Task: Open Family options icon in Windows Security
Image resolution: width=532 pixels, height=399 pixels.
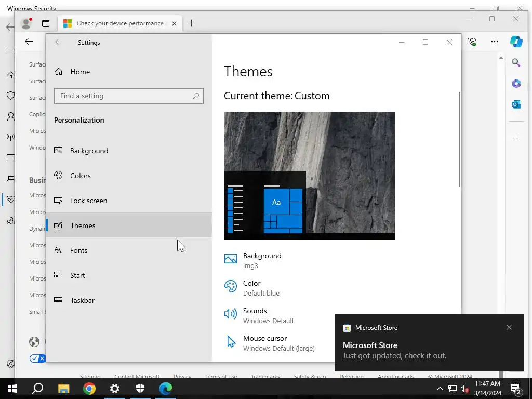Action: [10, 221]
